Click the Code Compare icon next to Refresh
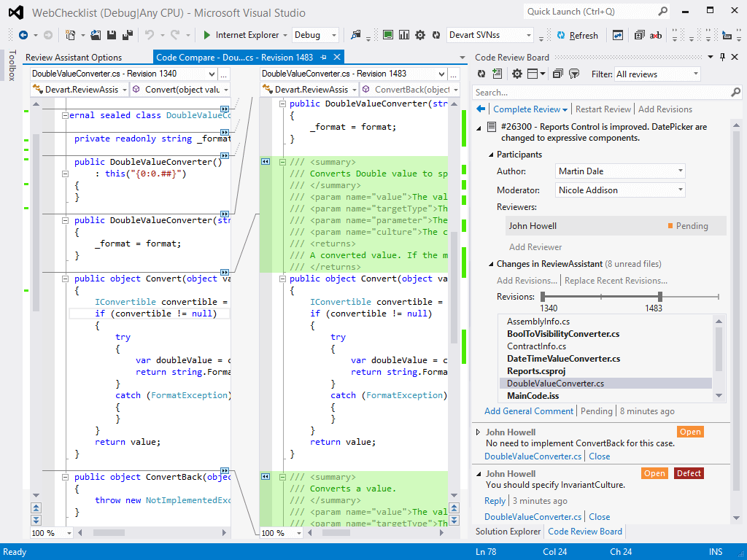747x560 pixels. (618, 35)
